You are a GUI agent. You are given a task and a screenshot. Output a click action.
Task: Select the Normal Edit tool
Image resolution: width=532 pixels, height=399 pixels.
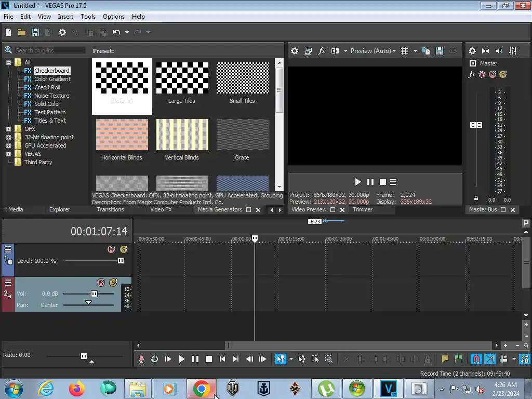[x=280, y=359]
